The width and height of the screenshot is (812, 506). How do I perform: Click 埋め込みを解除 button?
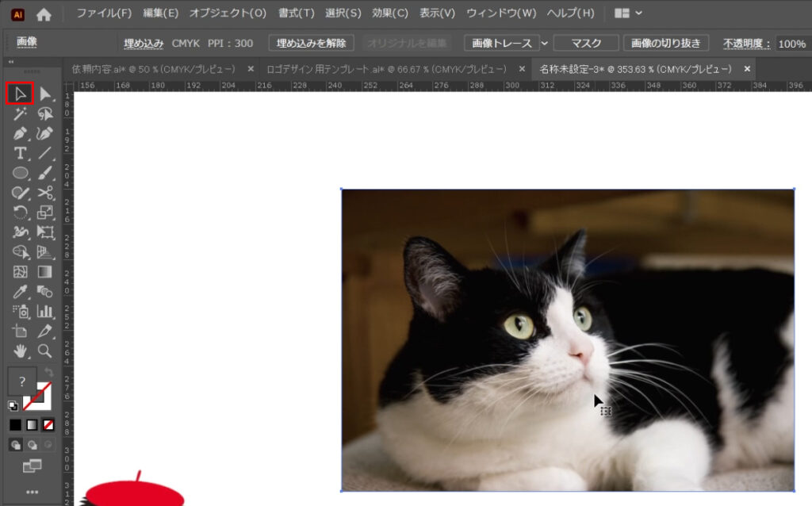click(311, 44)
